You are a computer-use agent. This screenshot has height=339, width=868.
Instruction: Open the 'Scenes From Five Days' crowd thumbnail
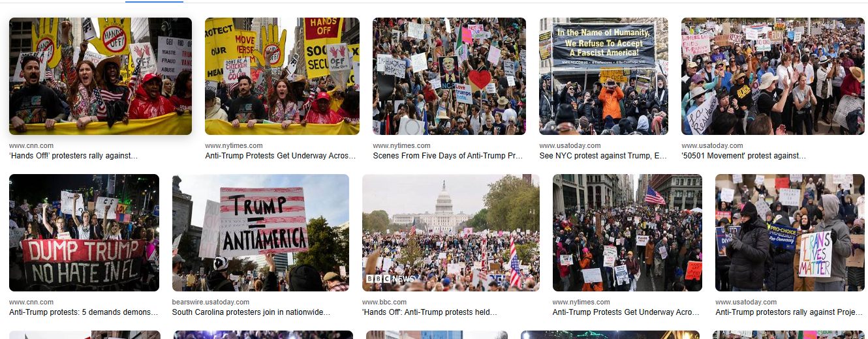pyautogui.click(x=449, y=76)
